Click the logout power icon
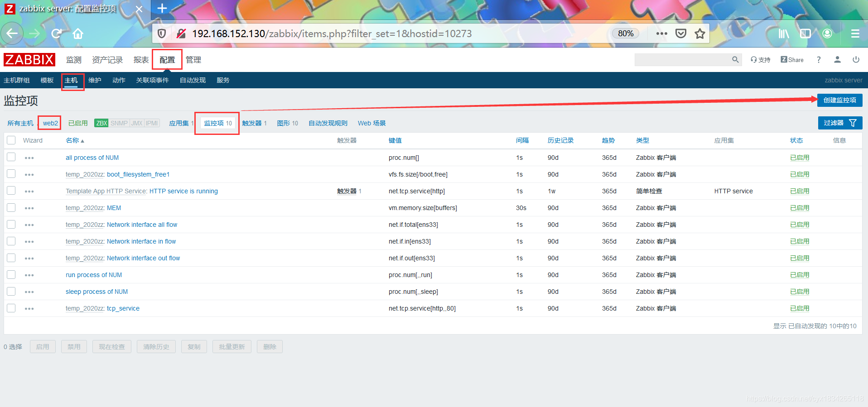This screenshot has height=407, width=868. (856, 60)
